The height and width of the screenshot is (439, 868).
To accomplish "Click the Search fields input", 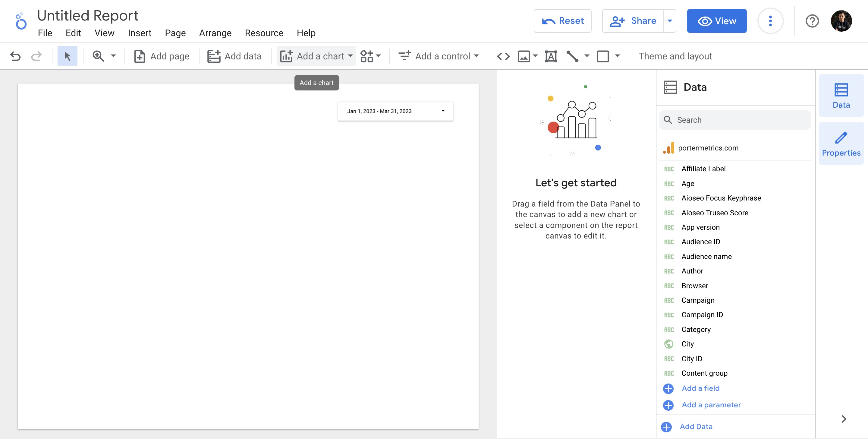I will pyautogui.click(x=735, y=120).
